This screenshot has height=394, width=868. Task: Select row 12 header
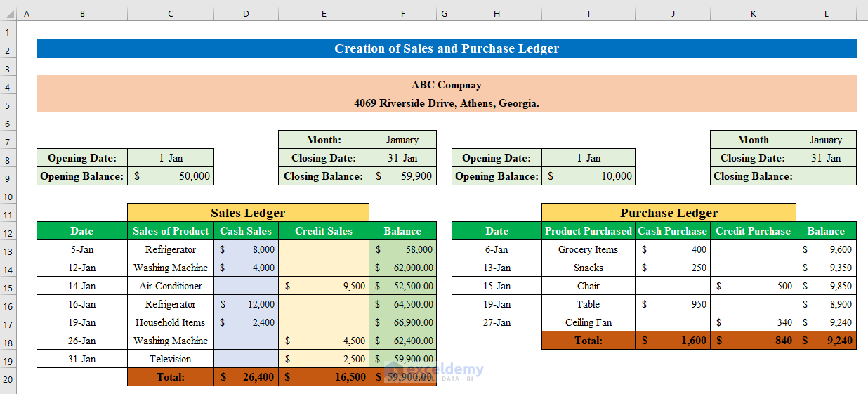coord(8,231)
